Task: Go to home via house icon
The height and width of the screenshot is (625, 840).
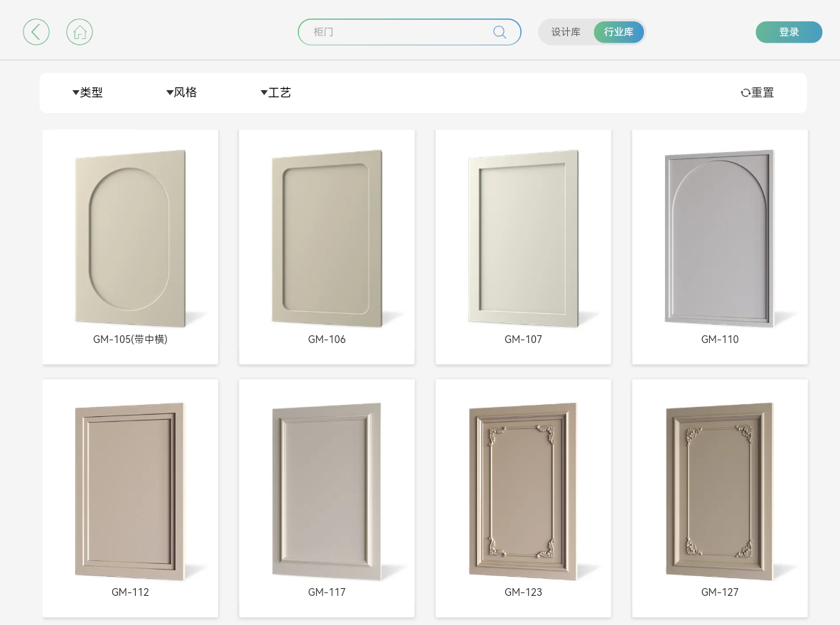Action: click(80, 32)
